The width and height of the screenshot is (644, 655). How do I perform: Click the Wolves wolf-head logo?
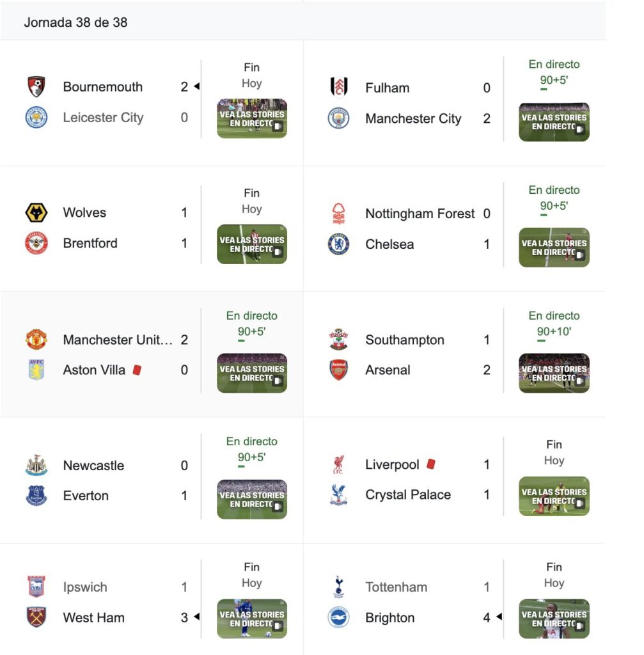click(36, 212)
